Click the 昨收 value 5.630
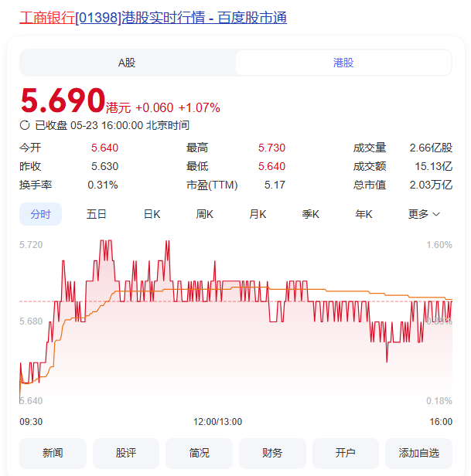 104,166
